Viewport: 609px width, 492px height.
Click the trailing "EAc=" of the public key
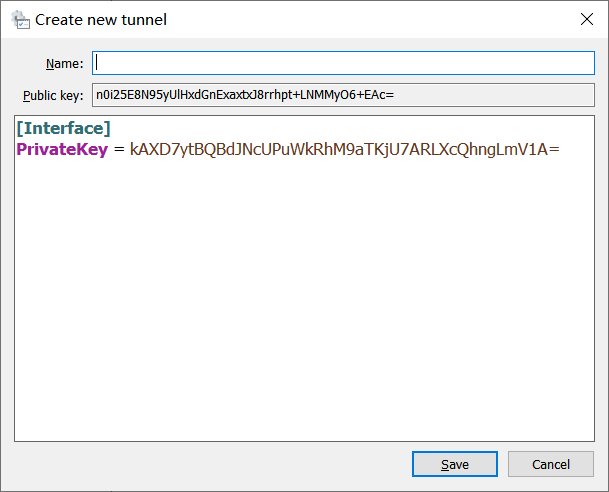(x=383, y=96)
